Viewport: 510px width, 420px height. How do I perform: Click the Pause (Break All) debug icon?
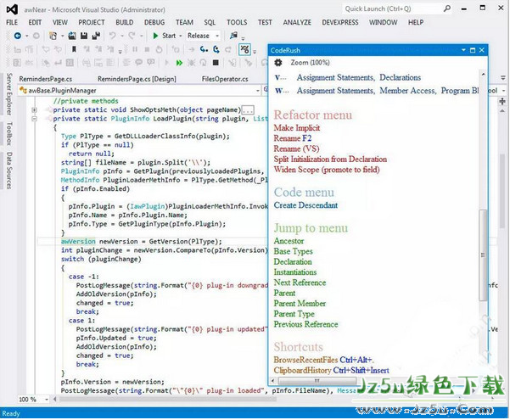pos(135,49)
